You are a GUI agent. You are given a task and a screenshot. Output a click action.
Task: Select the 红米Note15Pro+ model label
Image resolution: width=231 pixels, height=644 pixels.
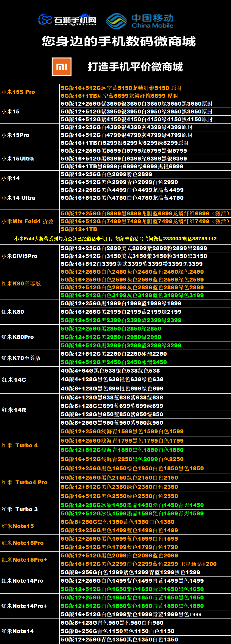click(24, 560)
